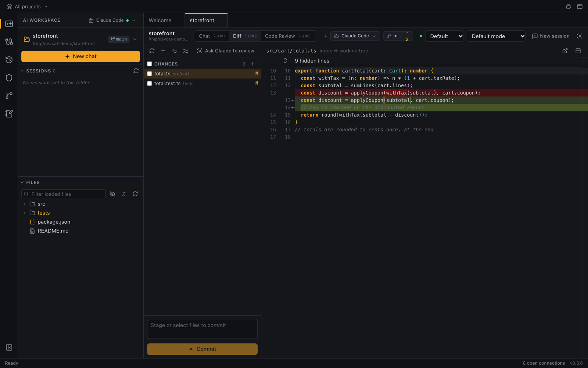
Task: Open the history sidebar icon
Action: click(x=9, y=60)
